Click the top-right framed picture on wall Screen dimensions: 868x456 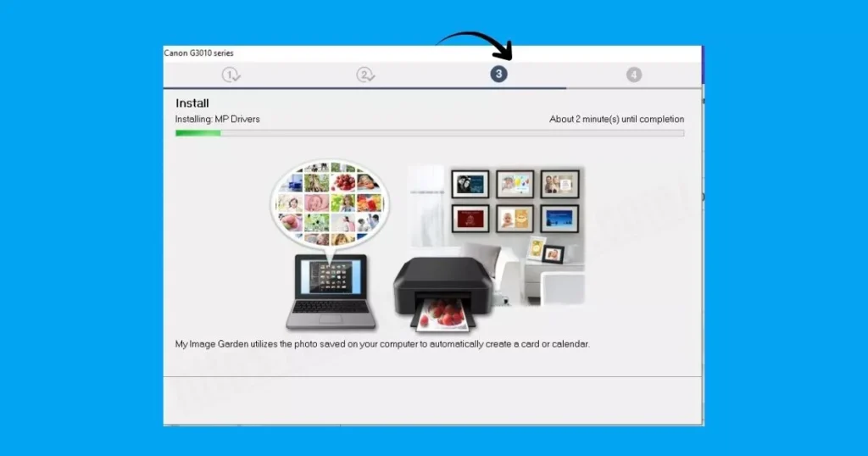pyautogui.click(x=559, y=183)
